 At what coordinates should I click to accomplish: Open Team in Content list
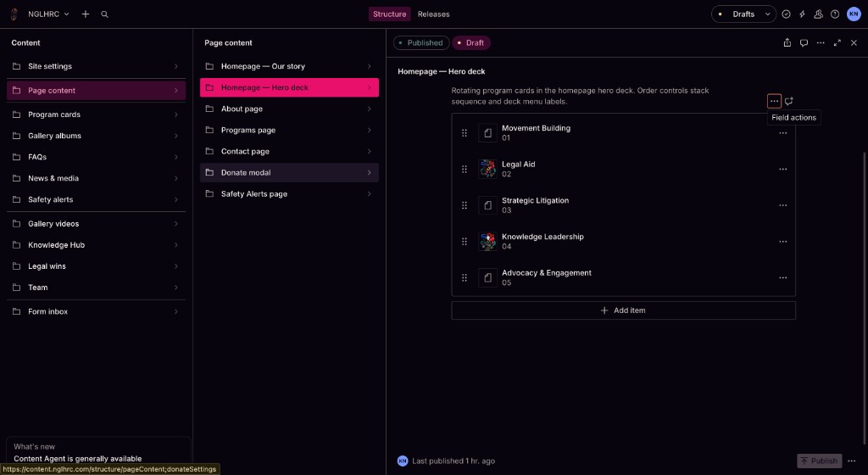pos(96,288)
